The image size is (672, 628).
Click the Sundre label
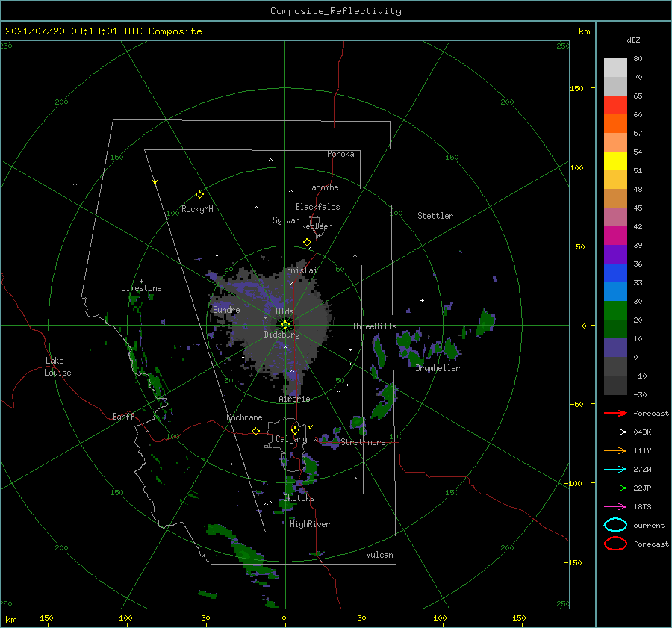226,310
